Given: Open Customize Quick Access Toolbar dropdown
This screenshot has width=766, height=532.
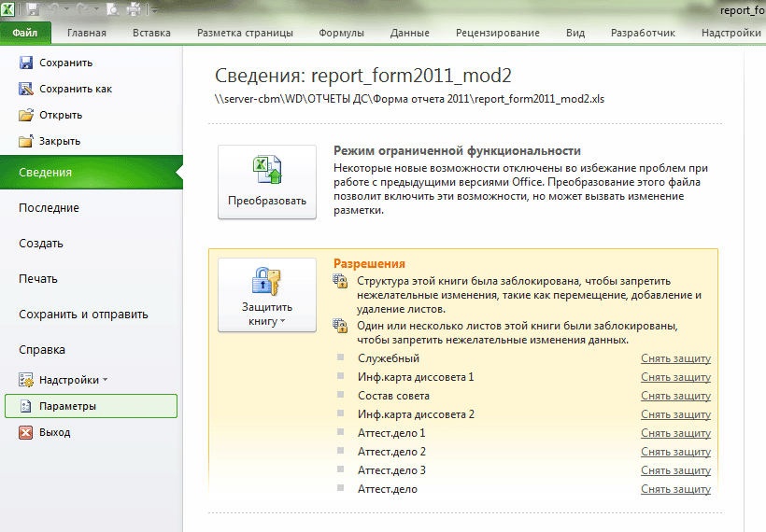Looking at the screenshot, I should pyautogui.click(x=153, y=9).
